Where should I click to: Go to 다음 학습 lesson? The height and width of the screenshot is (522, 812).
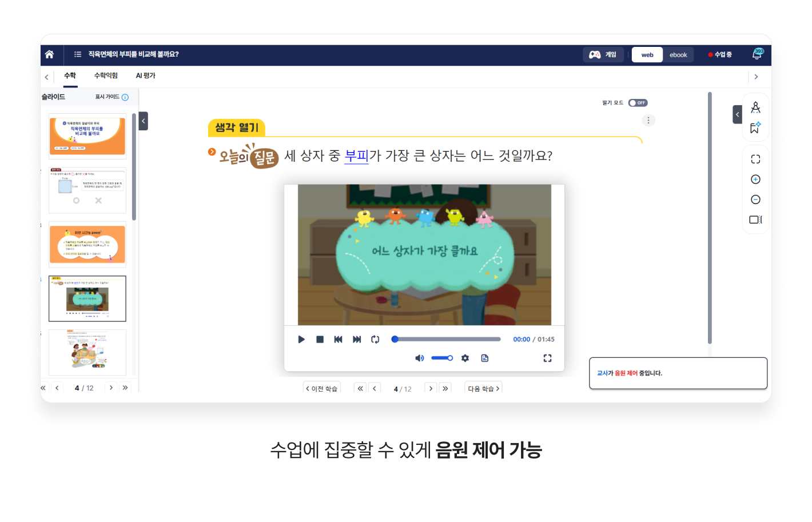click(x=483, y=388)
